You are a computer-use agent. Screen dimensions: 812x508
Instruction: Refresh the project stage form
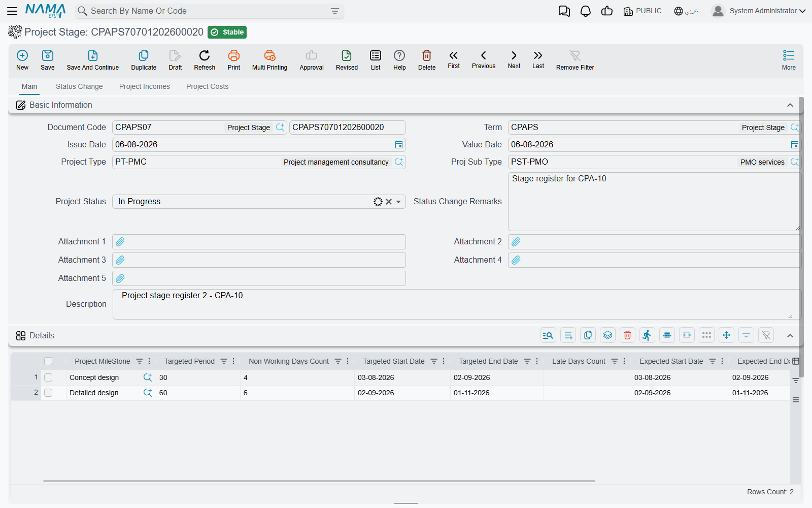click(x=205, y=60)
